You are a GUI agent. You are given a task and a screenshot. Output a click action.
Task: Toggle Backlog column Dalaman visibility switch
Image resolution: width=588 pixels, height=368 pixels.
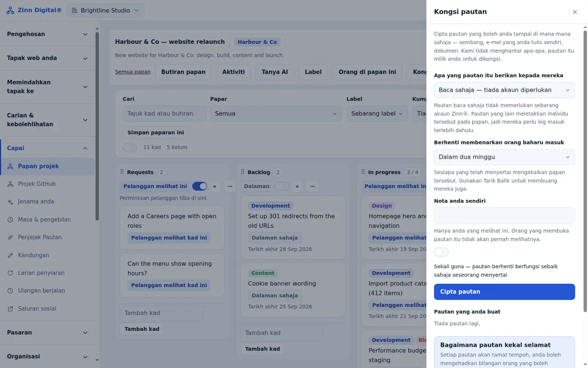point(282,186)
